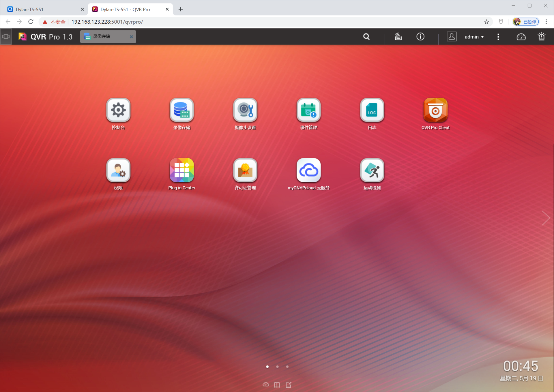Close the 录像存储 taskbar tab
The height and width of the screenshot is (392, 554).
(131, 37)
